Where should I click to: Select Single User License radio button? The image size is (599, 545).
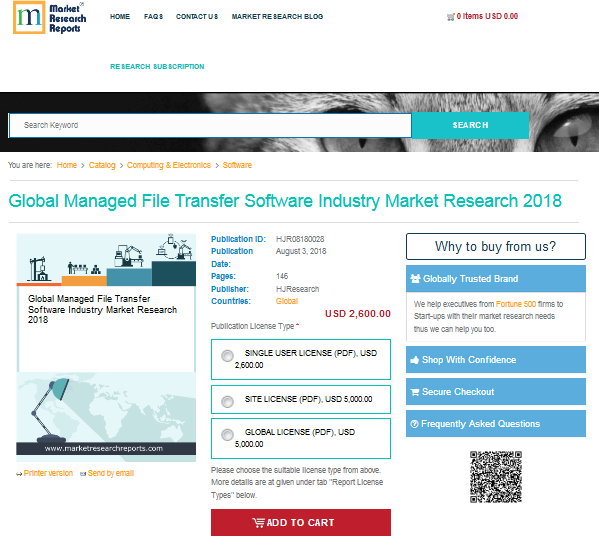[x=227, y=356]
